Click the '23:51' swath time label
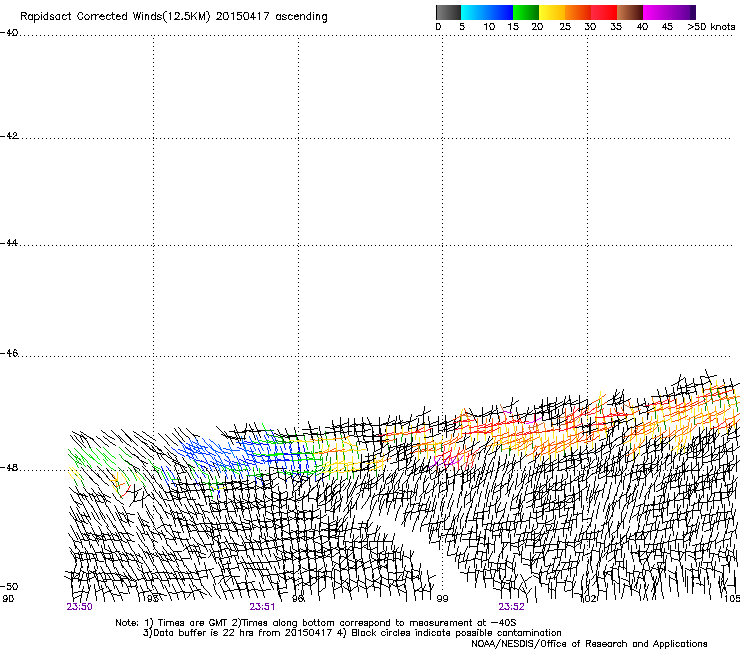740x650 pixels. coord(262,607)
